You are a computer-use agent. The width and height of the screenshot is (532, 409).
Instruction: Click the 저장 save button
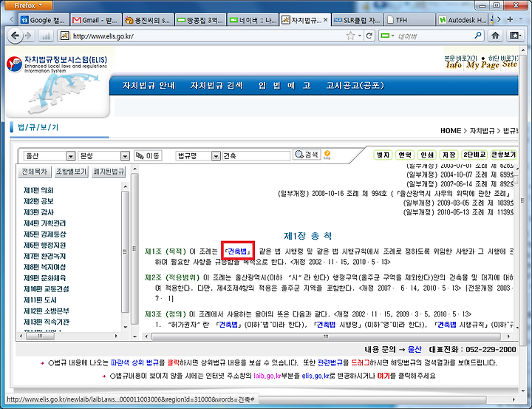tap(449, 155)
